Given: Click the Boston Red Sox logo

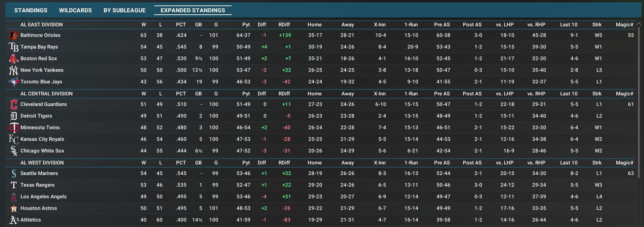Looking at the screenshot, I should (14, 58).
